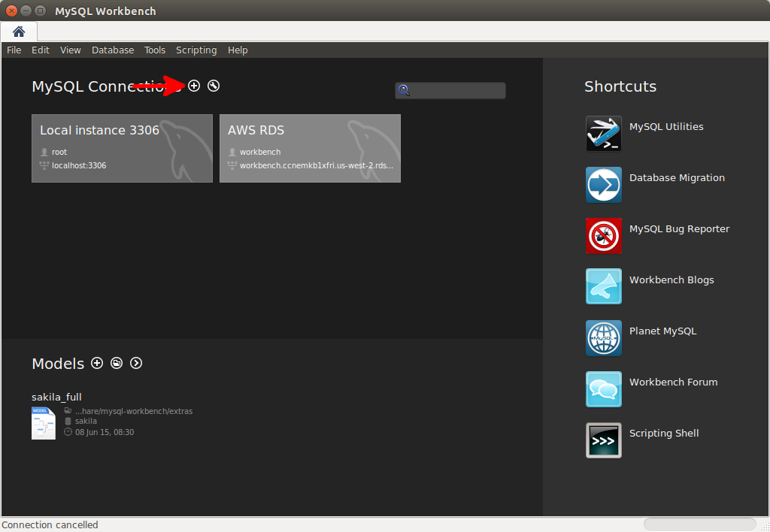Click the workbench user on AWS RDS
Image resolution: width=770 pixels, height=532 pixels.
(260, 152)
